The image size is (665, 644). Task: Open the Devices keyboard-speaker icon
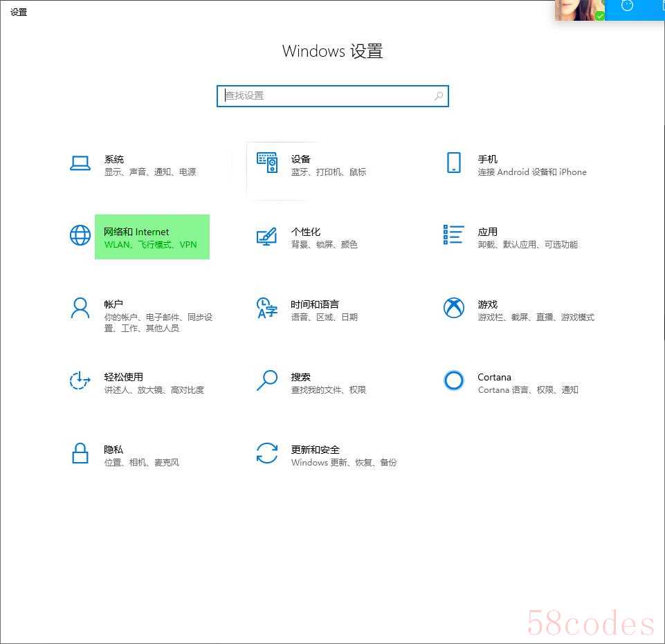(267, 163)
